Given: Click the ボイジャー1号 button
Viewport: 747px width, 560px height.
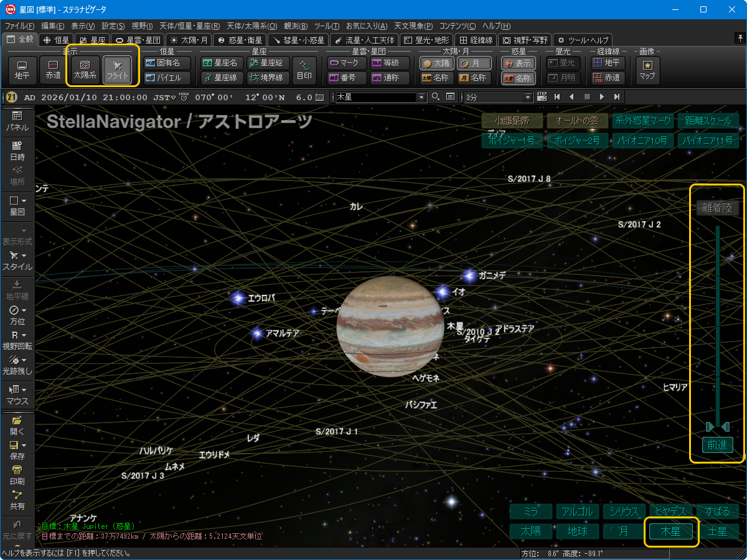Looking at the screenshot, I should (x=512, y=141).
